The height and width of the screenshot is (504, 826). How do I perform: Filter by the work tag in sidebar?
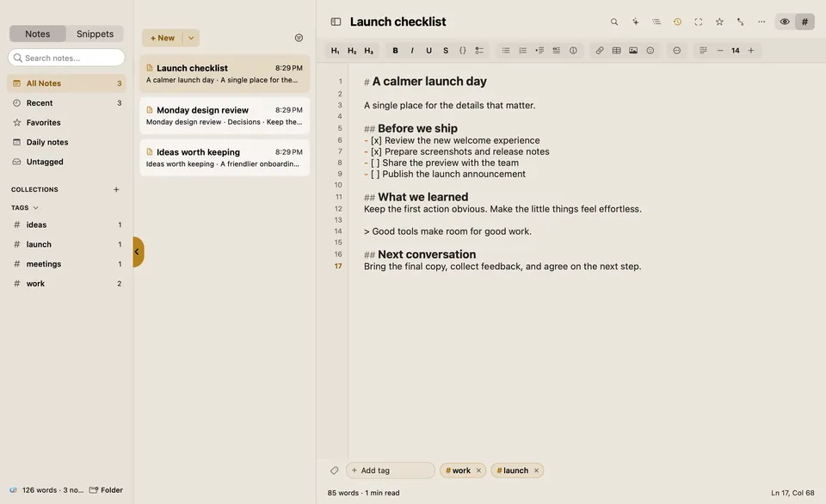(66, 283)
